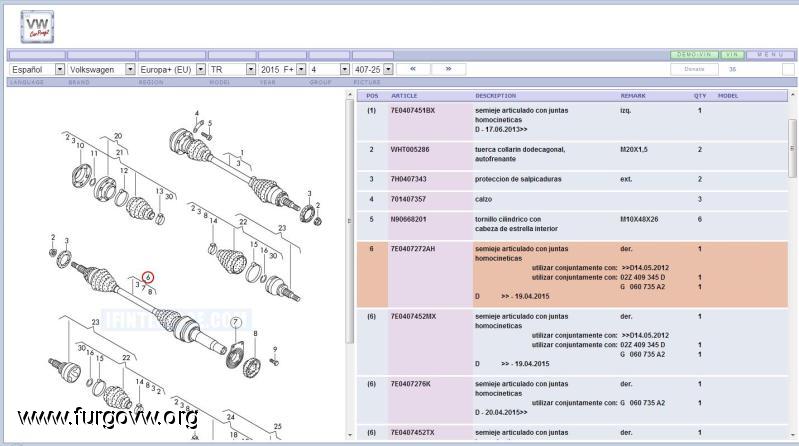Open the Region dropdown showing Europa+ (EU)
This screenshot has height=446, width=799.
[x=172, y=69]
